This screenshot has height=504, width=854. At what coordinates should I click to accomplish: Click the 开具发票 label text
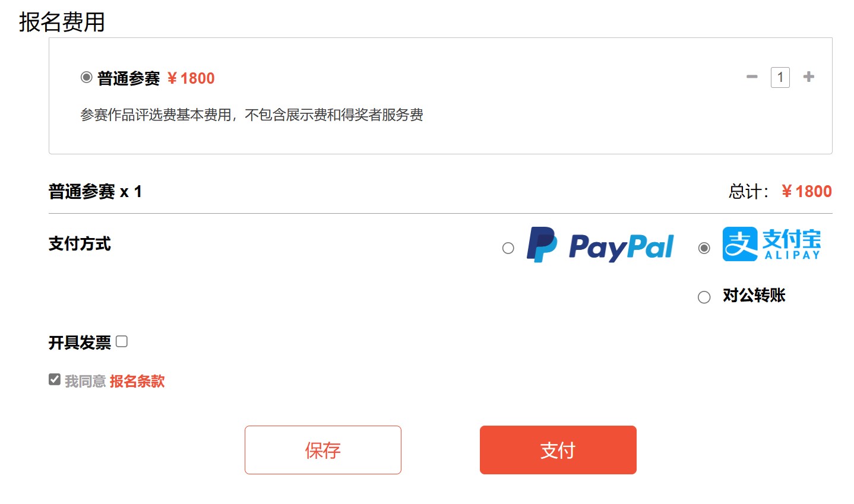click(80, 343)
